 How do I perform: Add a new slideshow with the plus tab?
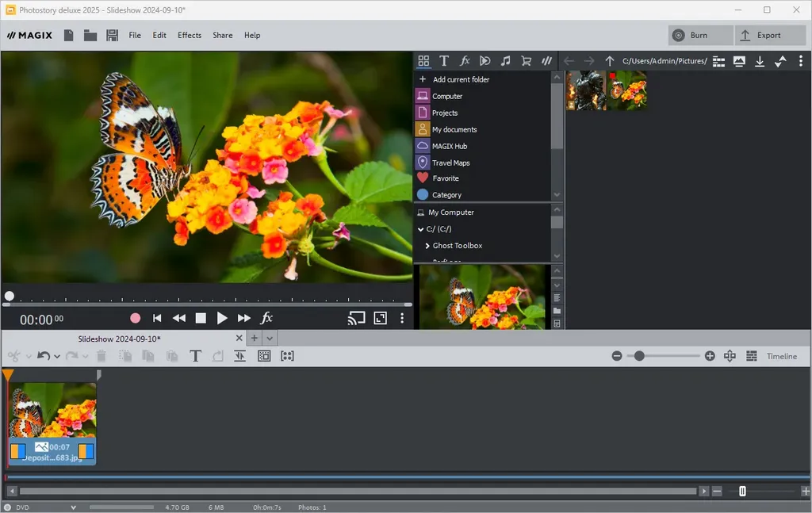tap(255, 338)
